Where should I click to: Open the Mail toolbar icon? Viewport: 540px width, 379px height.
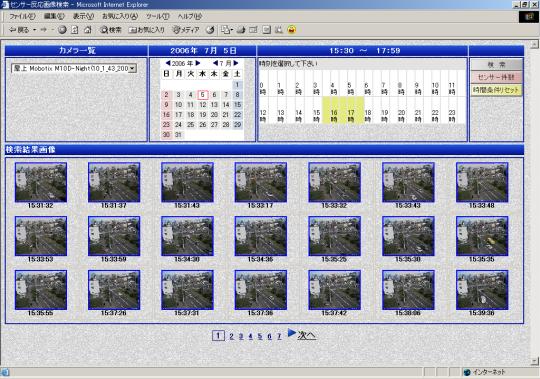(226, 30)
